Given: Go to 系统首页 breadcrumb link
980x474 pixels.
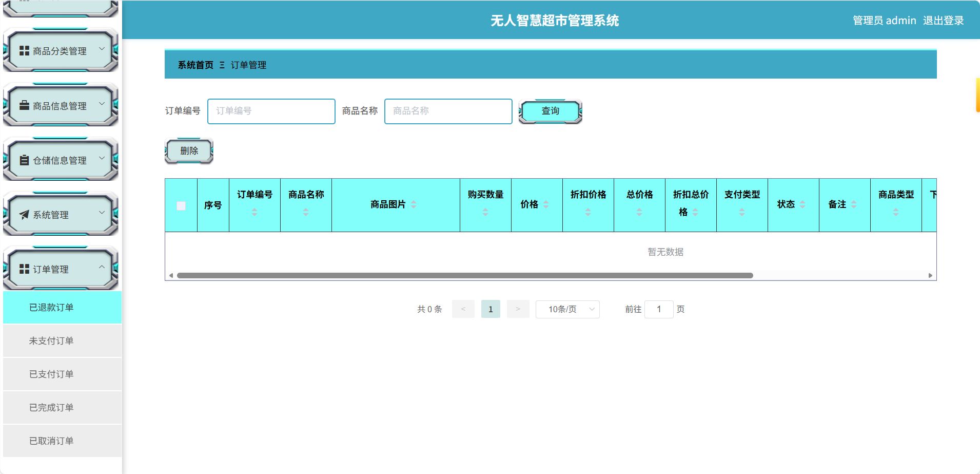Looking at the screenshot, I should tap(195, 65).
